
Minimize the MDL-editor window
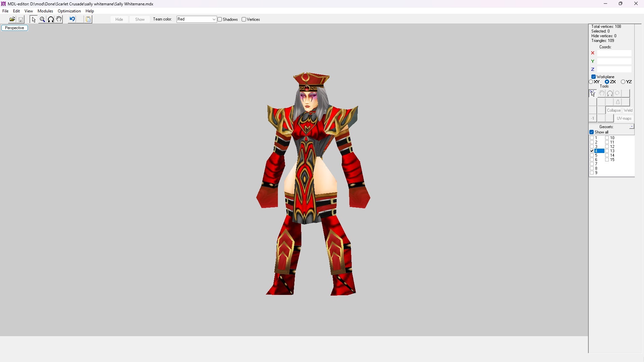(x=606, y=4)
